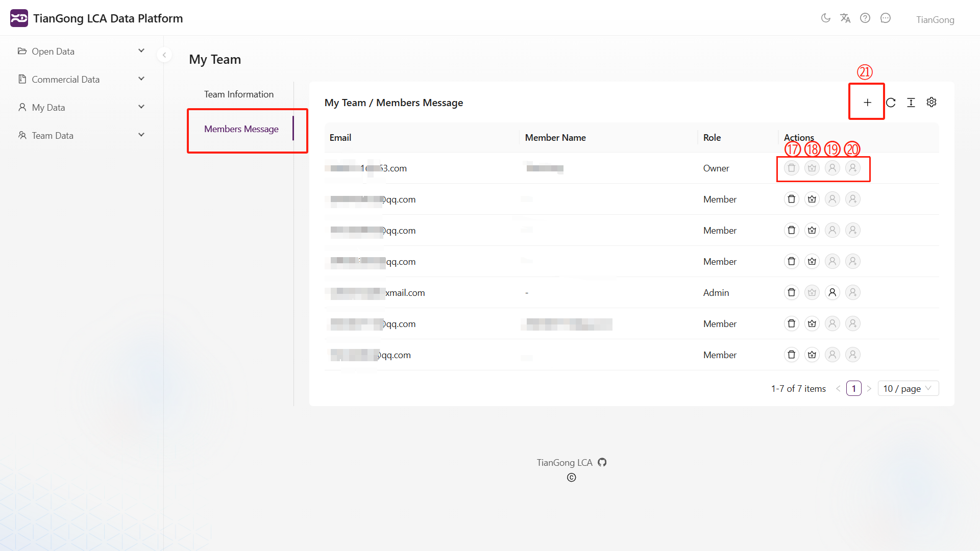The image size is (980, 551).
Task: Select Members Message tab
Action: click(x=241, y=129)
